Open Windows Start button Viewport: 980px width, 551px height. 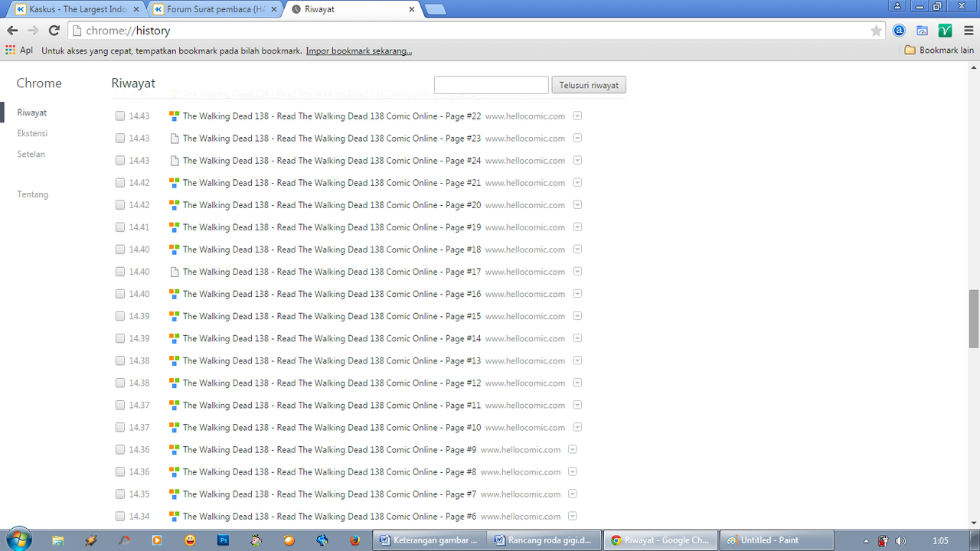18,540
